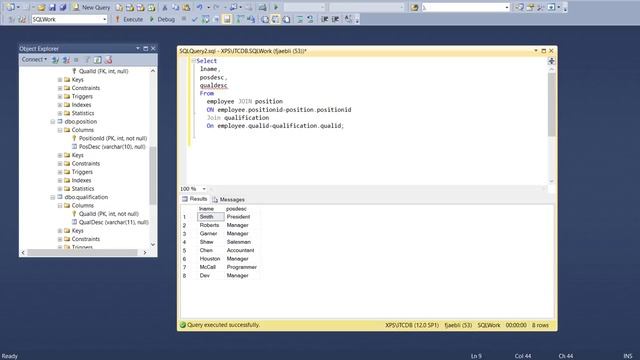Toggle Include Actual Execution Plan

240,19
